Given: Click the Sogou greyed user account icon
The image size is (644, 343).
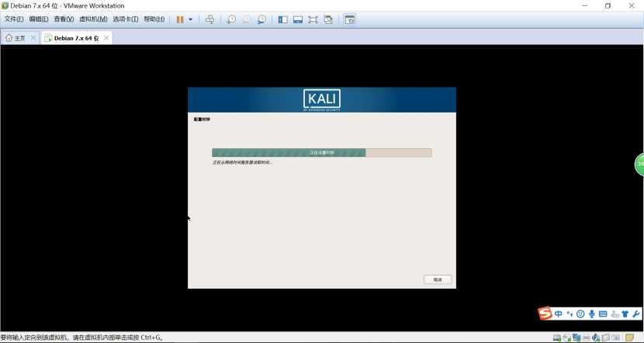Looking at the screenshot, I should click(x=614, y=314).
